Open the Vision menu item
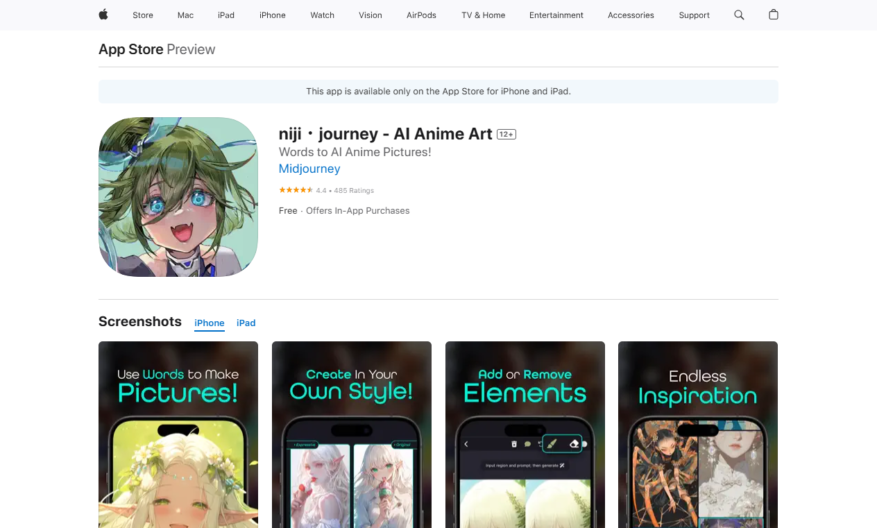877x528 pixels. (x=370, y=15)
